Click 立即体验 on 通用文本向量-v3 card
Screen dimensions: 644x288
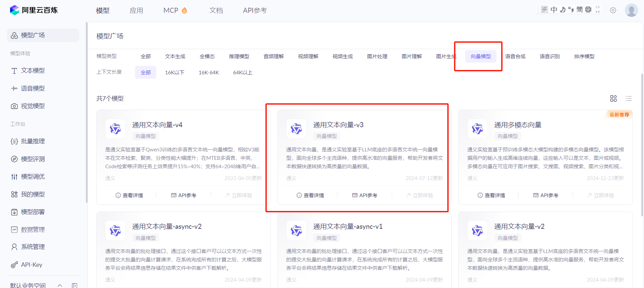click(x=420, y=195)
